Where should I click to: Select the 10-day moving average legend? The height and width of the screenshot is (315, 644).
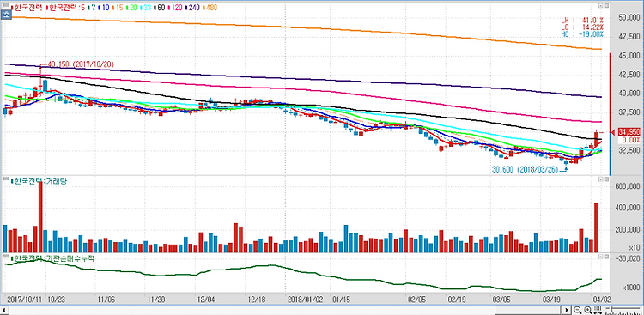(103, 8)
